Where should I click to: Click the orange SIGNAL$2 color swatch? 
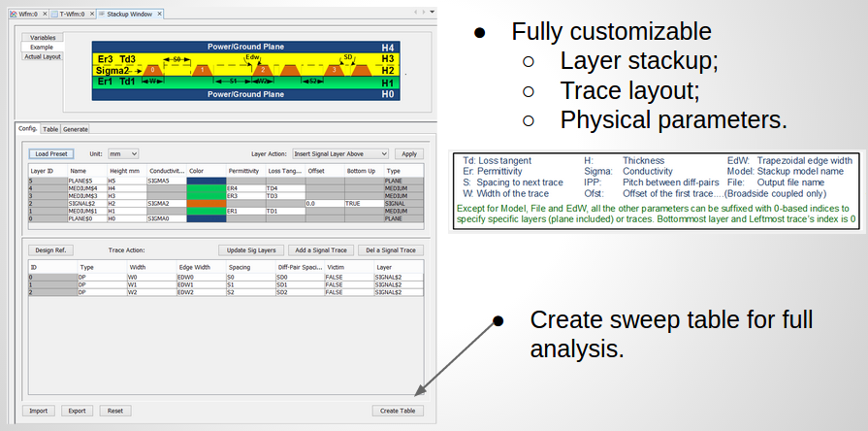click(206, 203)
